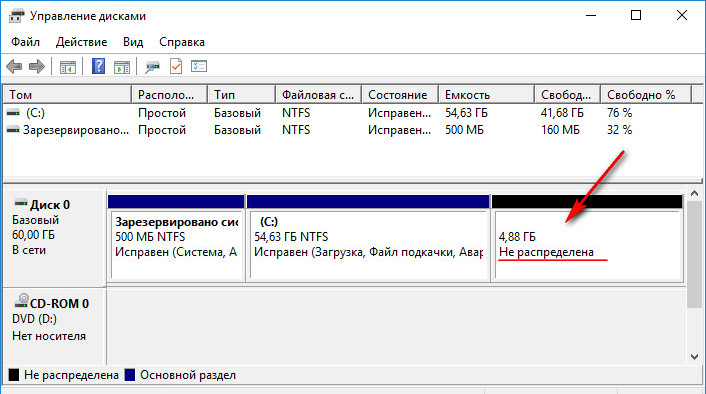The height and width of the screenshot is (394, 706).
Task: Open the Действие menu
Action: [x=81, y=42]
